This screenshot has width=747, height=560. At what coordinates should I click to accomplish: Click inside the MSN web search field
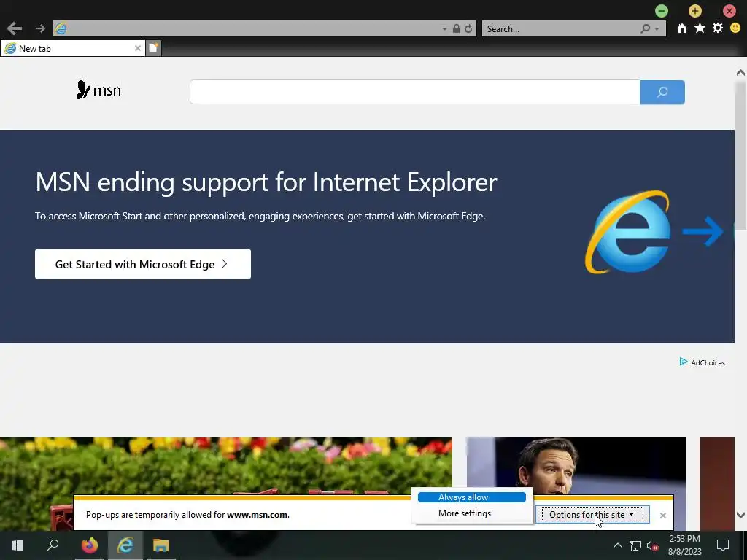pyautogui.click(x=414, y=92)
